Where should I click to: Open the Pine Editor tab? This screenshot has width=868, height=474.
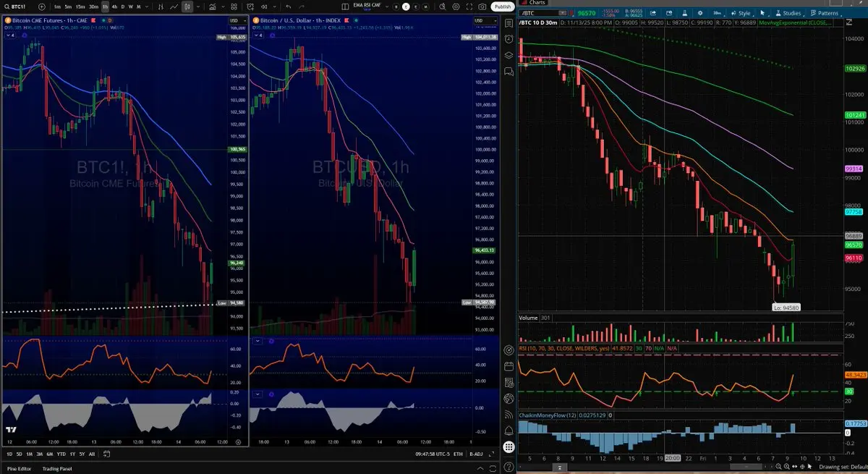(19, 469)
